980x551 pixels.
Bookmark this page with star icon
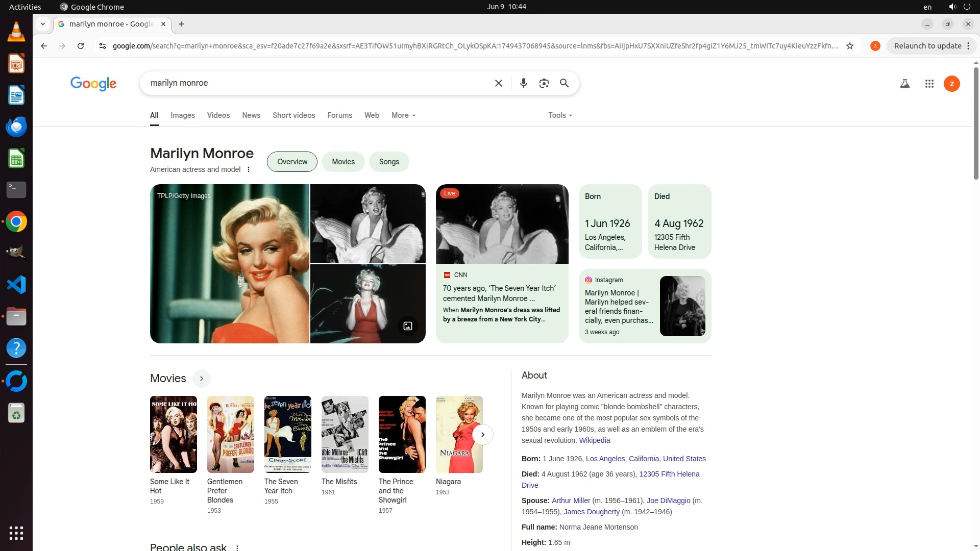point(850,46)
